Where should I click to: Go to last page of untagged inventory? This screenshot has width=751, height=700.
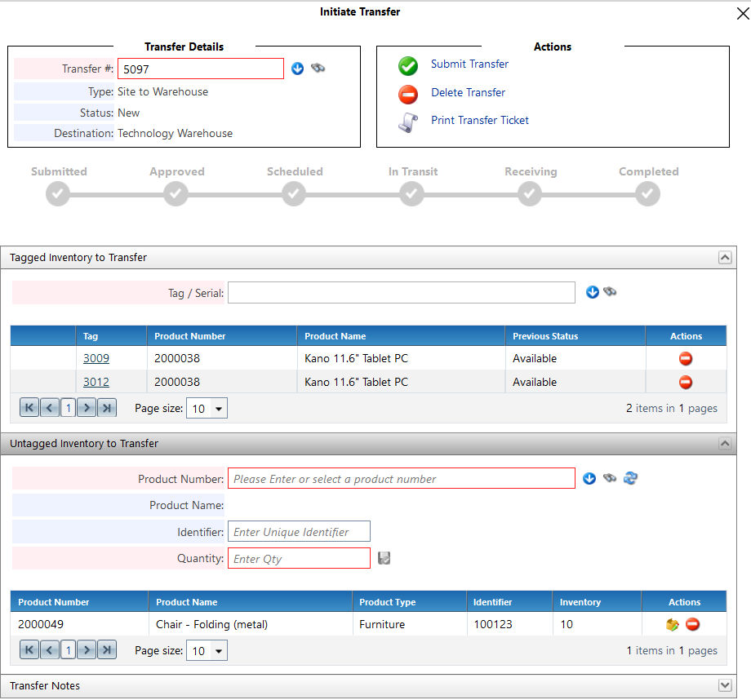tap(107, 650)
